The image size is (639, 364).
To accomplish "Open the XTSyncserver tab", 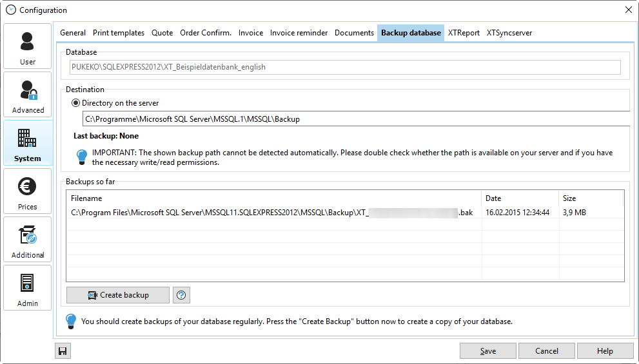I will [509, 33].
